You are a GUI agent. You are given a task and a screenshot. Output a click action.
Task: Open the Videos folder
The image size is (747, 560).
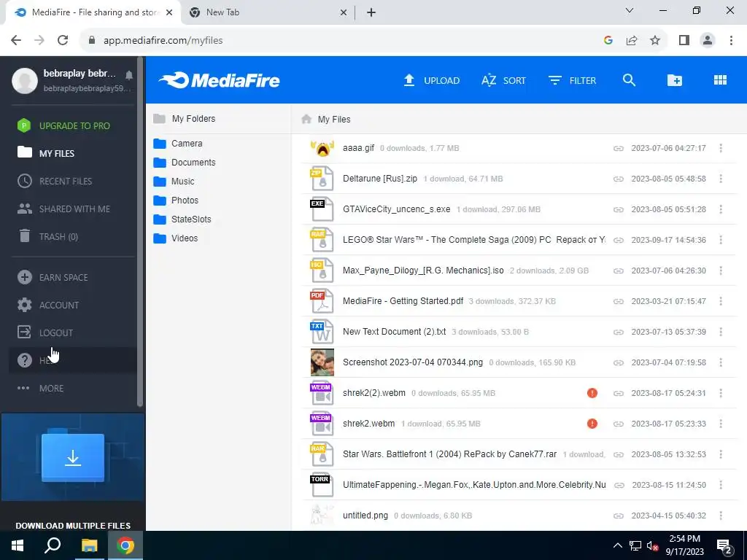(x=176, y=238)
